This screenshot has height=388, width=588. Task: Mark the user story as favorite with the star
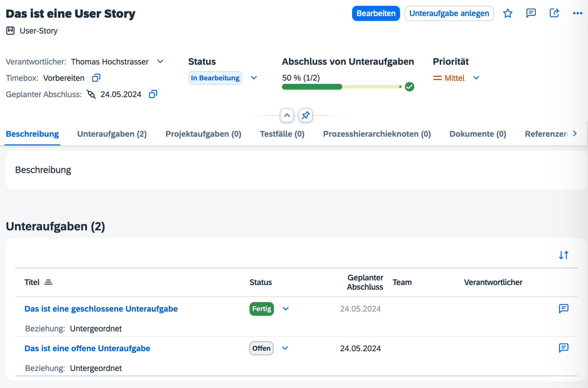click(508, 13)
